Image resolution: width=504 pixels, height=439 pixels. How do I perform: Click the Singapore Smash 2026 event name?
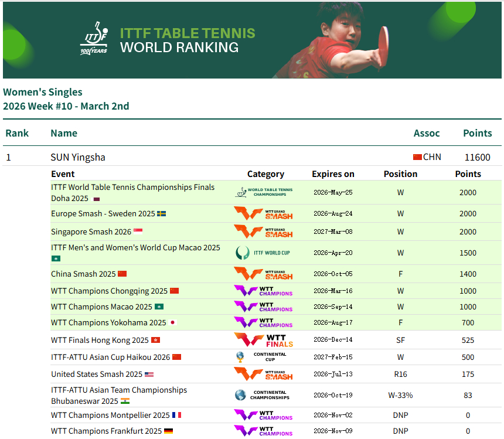pos(91,232)
